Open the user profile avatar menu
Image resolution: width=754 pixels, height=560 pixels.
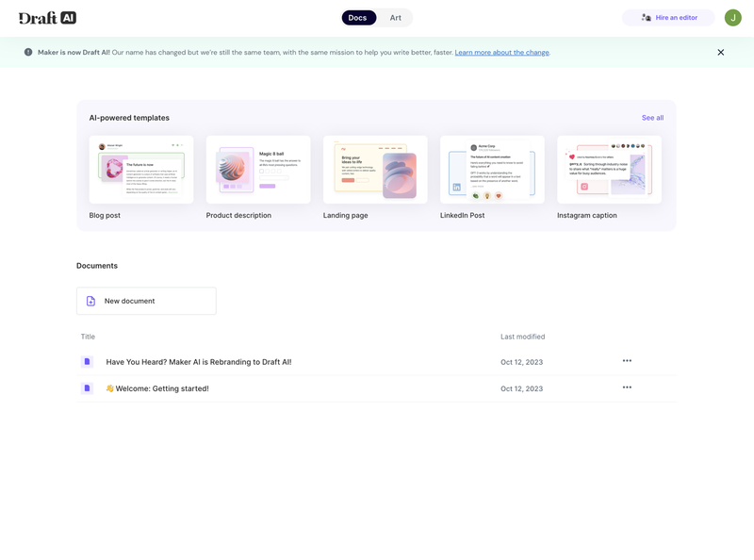[x=732, y=17]
